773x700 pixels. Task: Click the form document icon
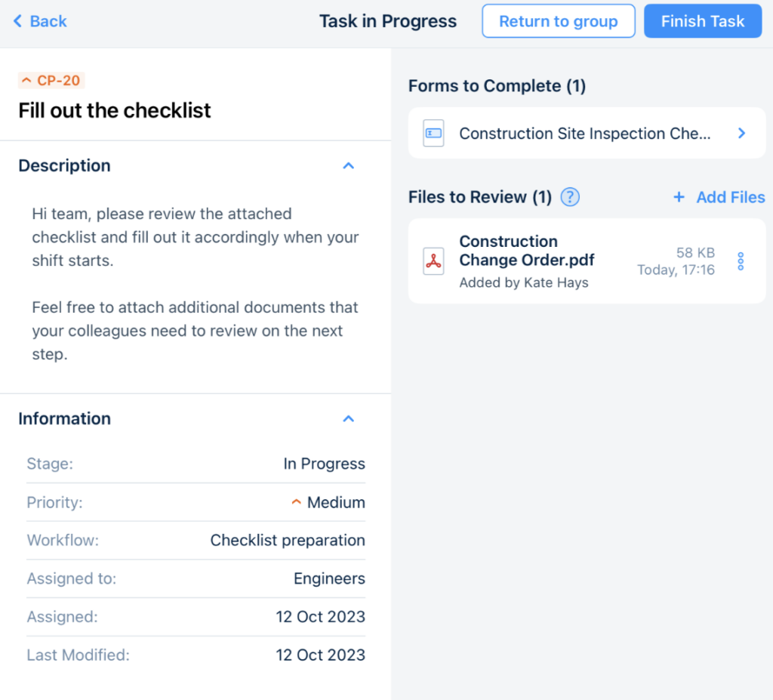click(433, 133)
